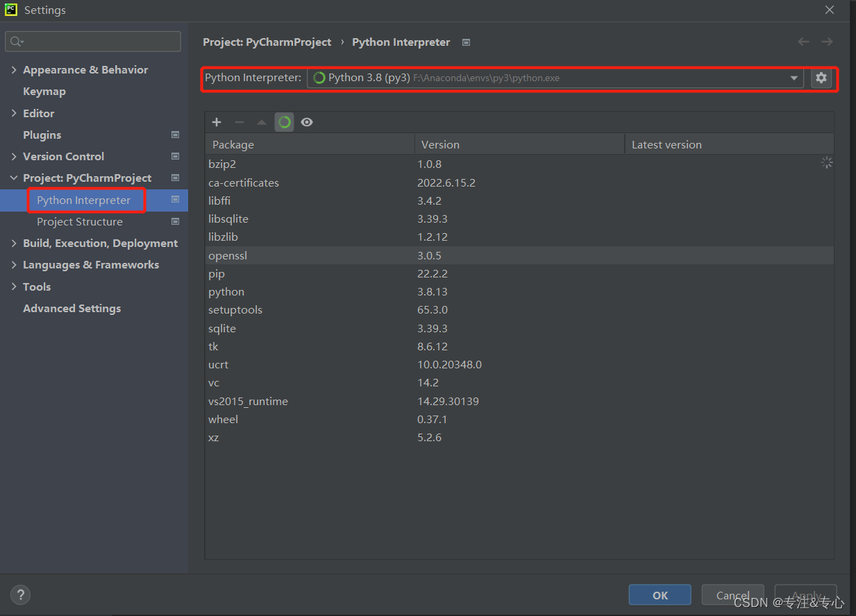This screenshot has height=616, width=856.
Task: Open Advanced Settings page
Action: click(72, 309)
